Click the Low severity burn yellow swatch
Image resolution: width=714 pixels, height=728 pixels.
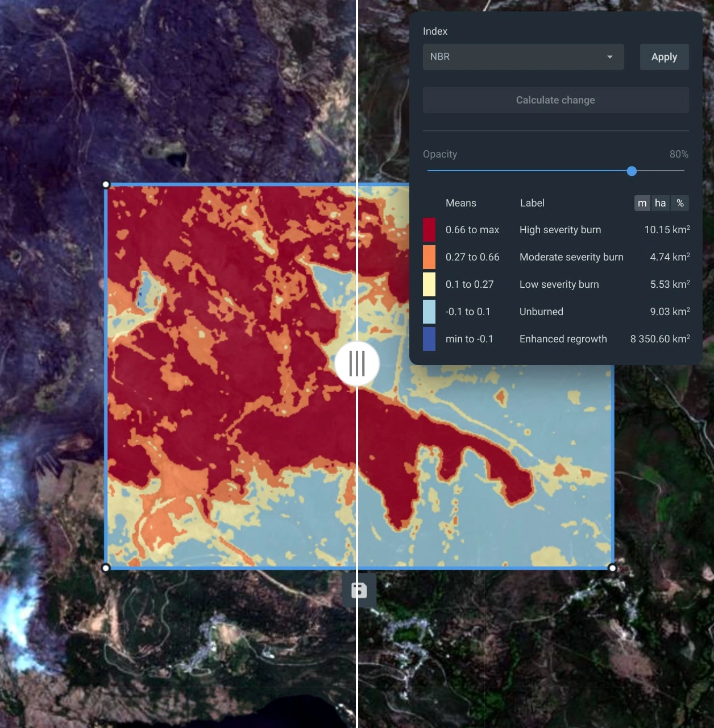point(429,284)
